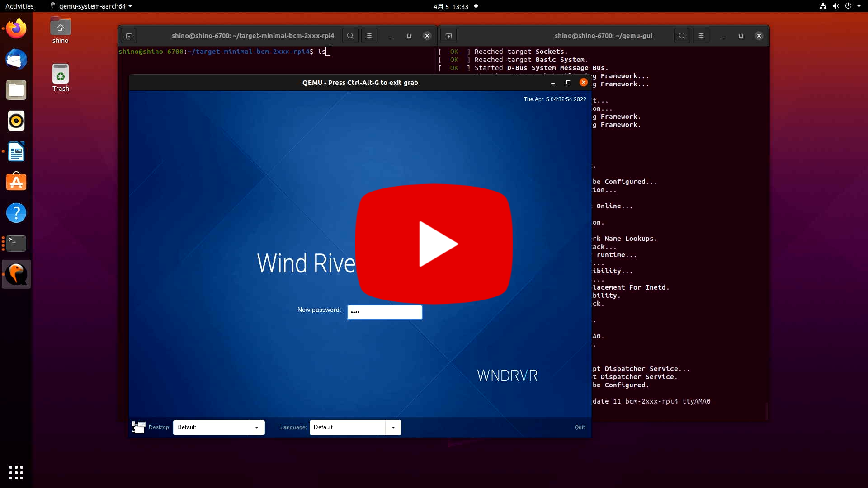Focus the New password field
Screen dimensions: 868x488
385,312
